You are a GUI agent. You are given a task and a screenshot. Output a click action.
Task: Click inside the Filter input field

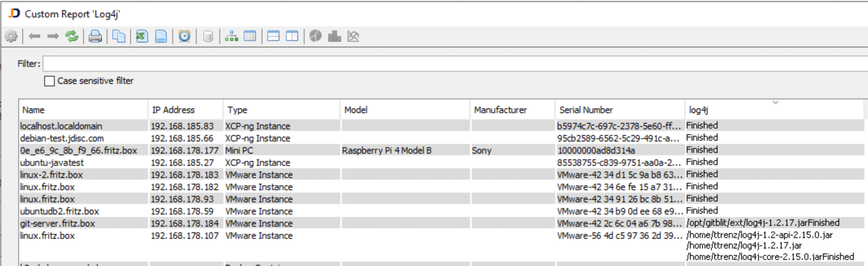click(243, 64)
